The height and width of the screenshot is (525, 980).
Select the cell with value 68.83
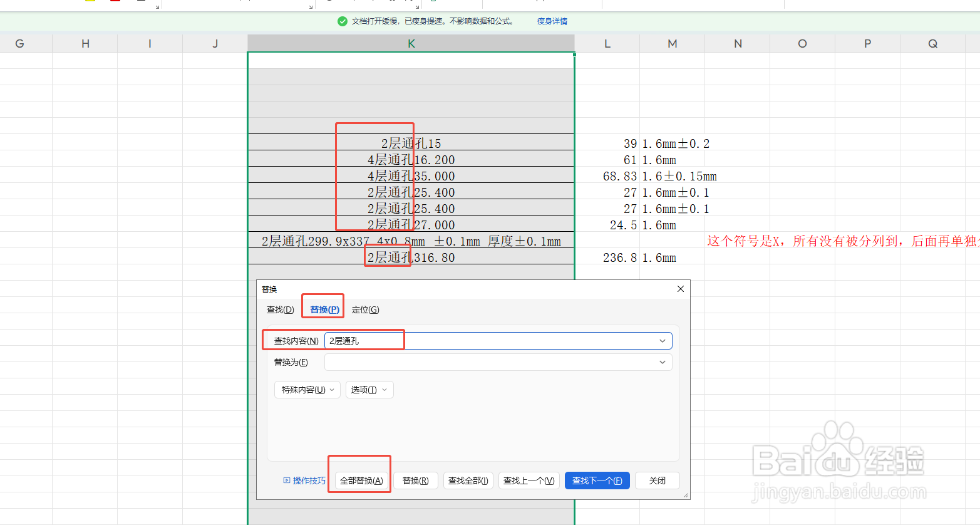[607, 176]
